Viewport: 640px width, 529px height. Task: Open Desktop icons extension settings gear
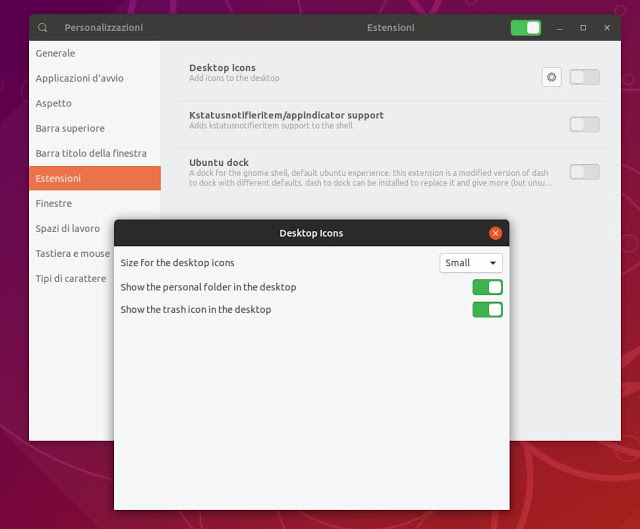coord(551,77)
